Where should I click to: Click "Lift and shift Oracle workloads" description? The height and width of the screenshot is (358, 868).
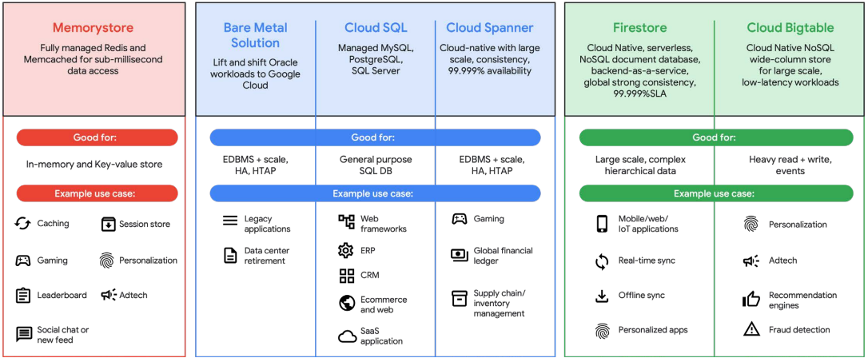(x=255, y=74)
